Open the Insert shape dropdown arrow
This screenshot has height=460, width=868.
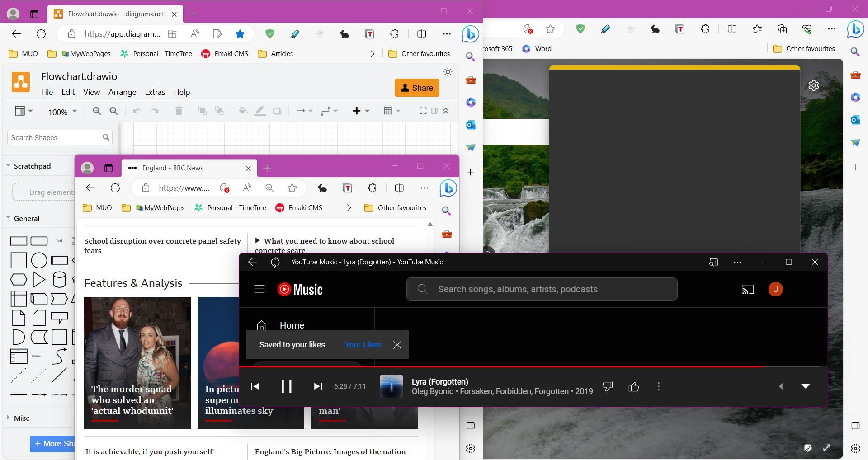tap(367, 111)
